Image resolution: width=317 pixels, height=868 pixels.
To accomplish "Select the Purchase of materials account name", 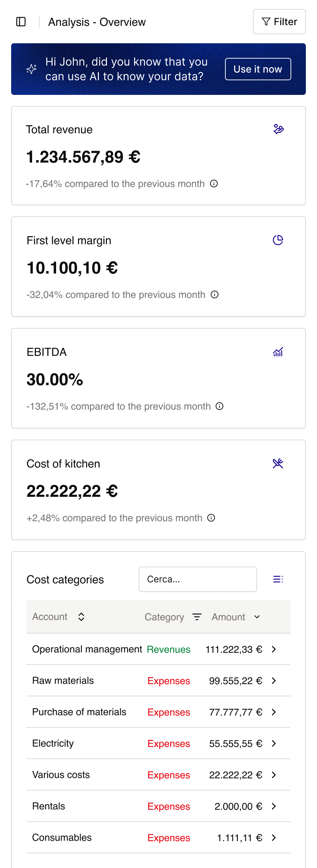I will 79,712.
